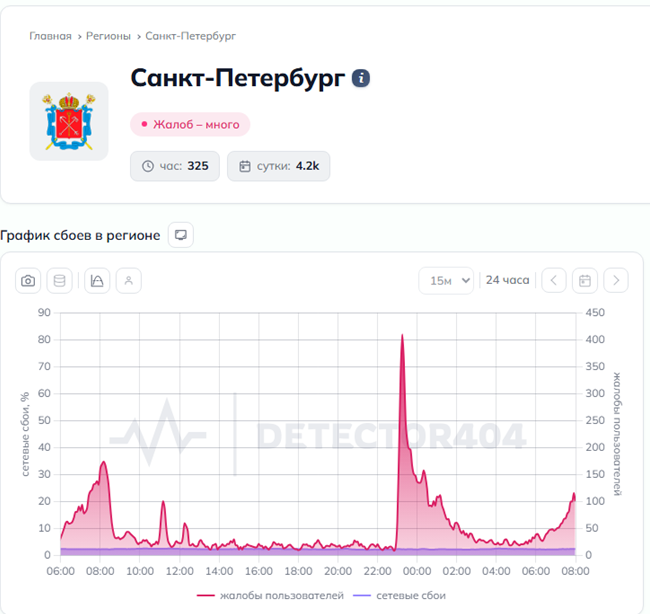650x614 pixels.
Task: Click the database icon in the chart toolbar
Action: tap(59, 281)
